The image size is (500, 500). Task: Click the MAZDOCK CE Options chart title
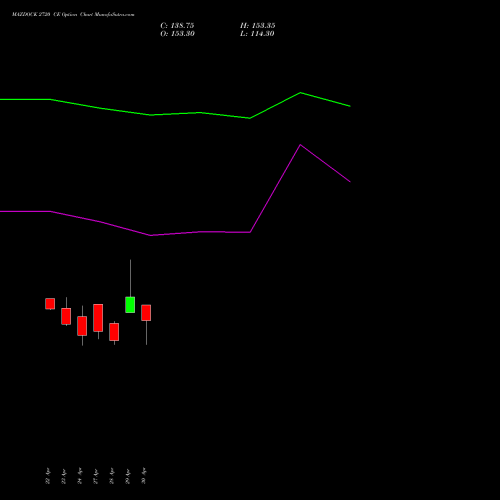73,15
